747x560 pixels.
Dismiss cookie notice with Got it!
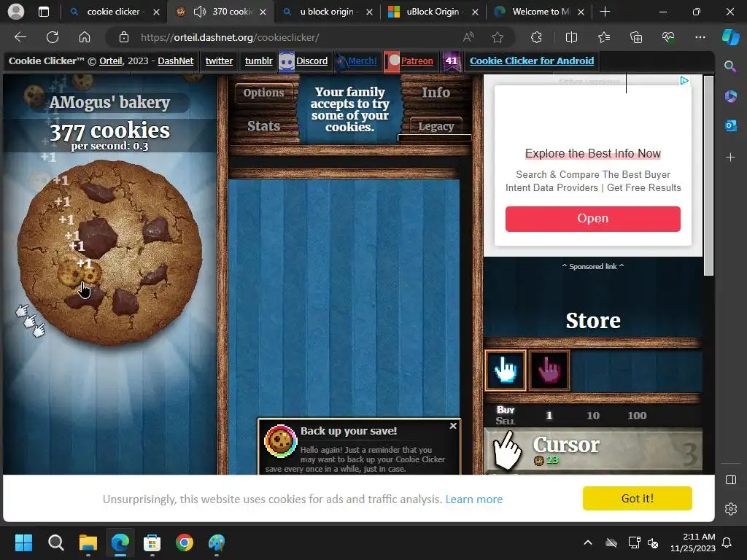(x=637, y=498)
